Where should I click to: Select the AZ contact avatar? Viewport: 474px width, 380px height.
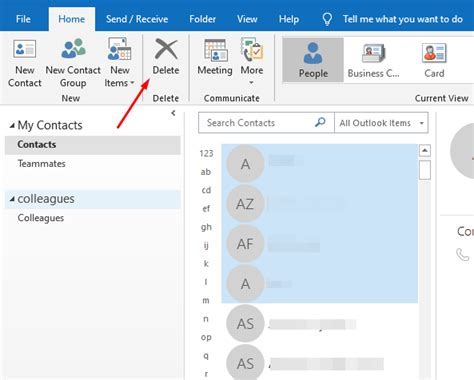click(x=245, y=204)
